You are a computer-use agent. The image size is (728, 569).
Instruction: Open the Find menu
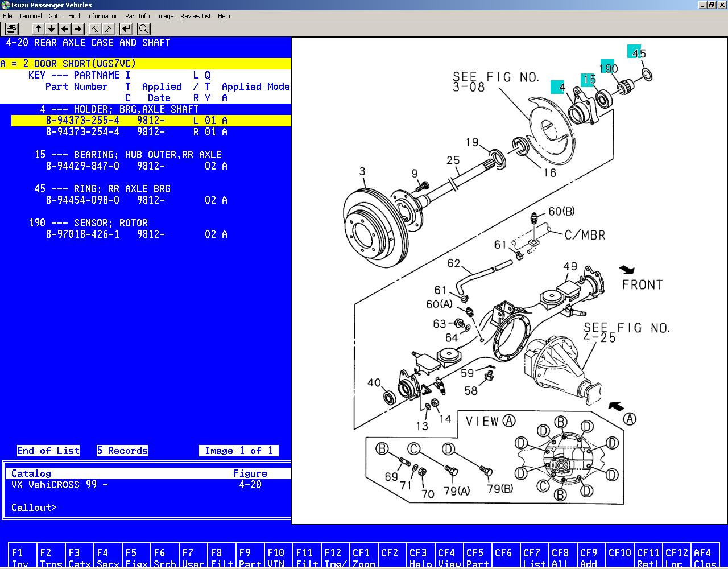tap(74, 16)
